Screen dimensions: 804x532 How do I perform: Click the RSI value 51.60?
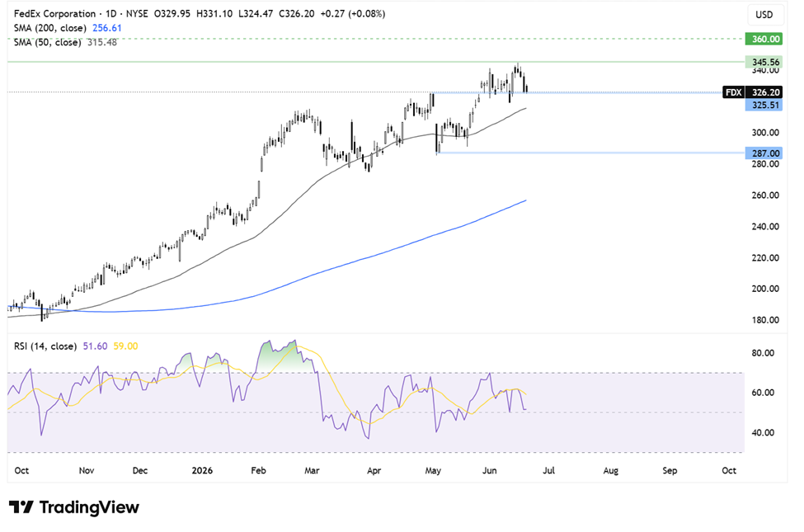pos(96,346)
